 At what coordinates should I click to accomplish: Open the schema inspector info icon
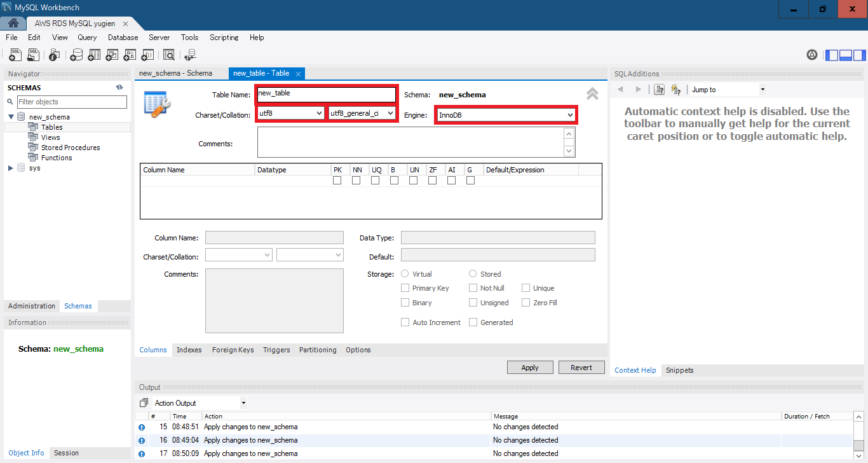click(x=55, y=55)
